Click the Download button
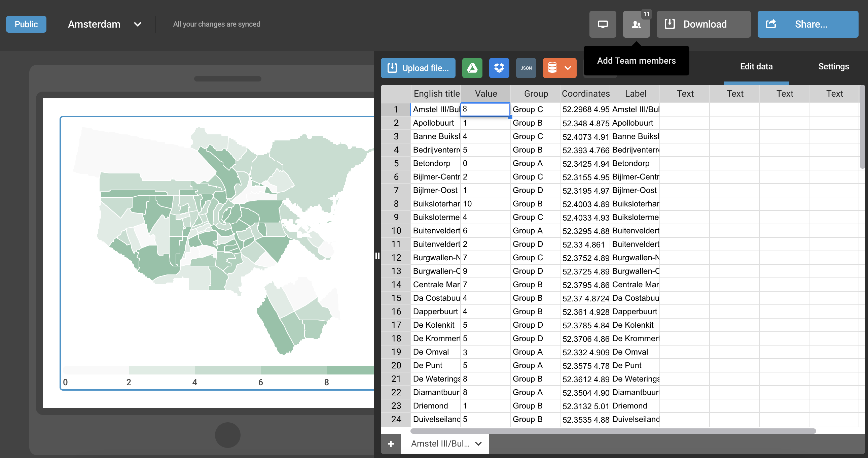 point(703,24)
